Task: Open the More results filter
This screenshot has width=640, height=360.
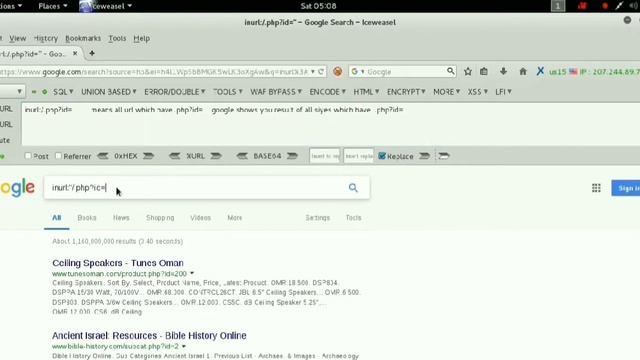Action: pyautogui.click(x=235, y=218)
